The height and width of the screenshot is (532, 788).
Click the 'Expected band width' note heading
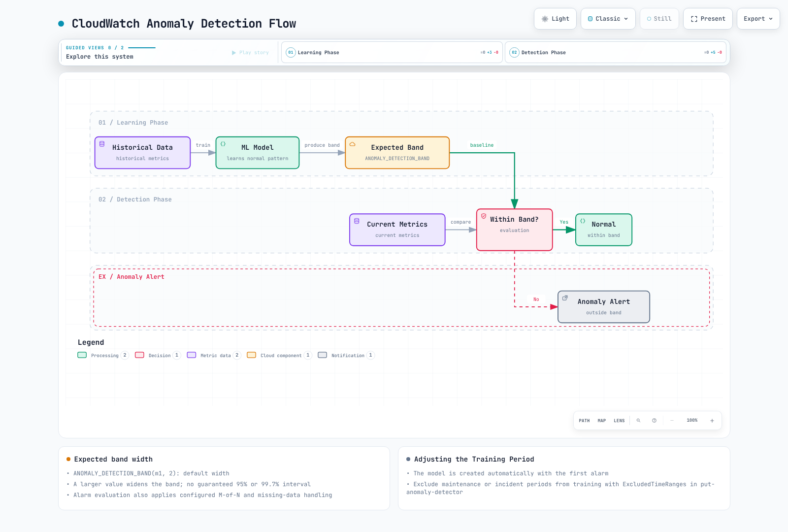point(113,459)
